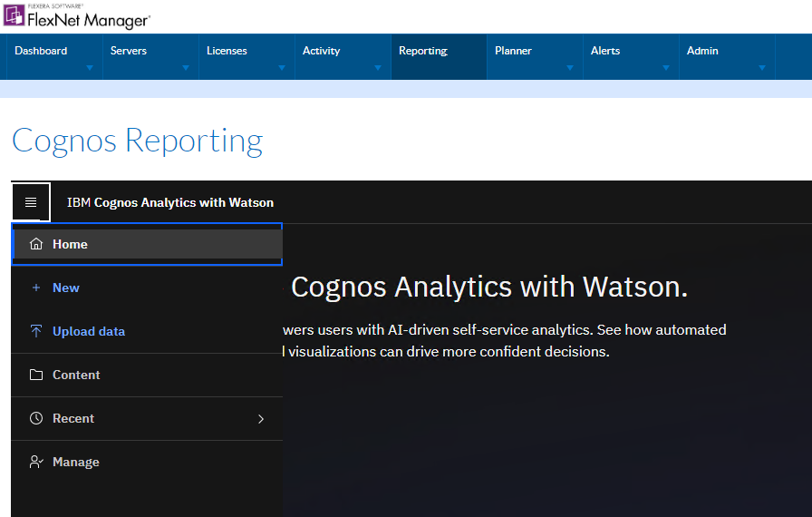Click the Manage user icon

pos(36,462)
